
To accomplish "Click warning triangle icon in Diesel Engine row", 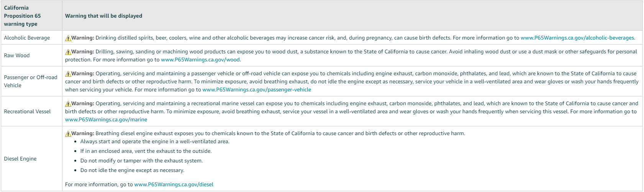I will (68, 134).
